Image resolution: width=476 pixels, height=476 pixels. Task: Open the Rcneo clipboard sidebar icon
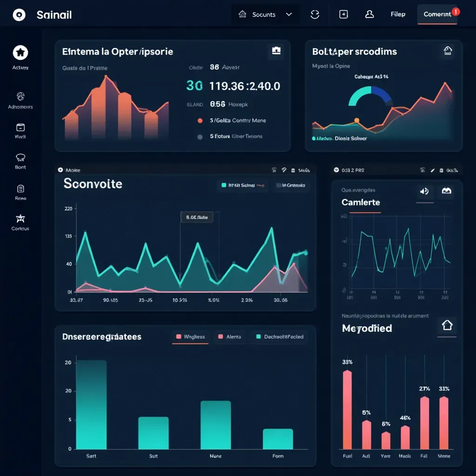(x=20, y=189)
